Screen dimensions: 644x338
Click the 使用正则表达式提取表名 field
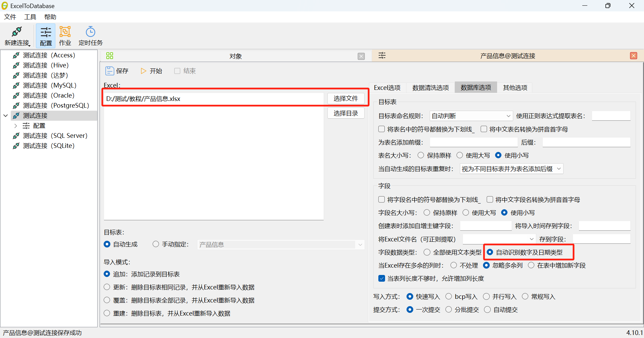(611, 116)
